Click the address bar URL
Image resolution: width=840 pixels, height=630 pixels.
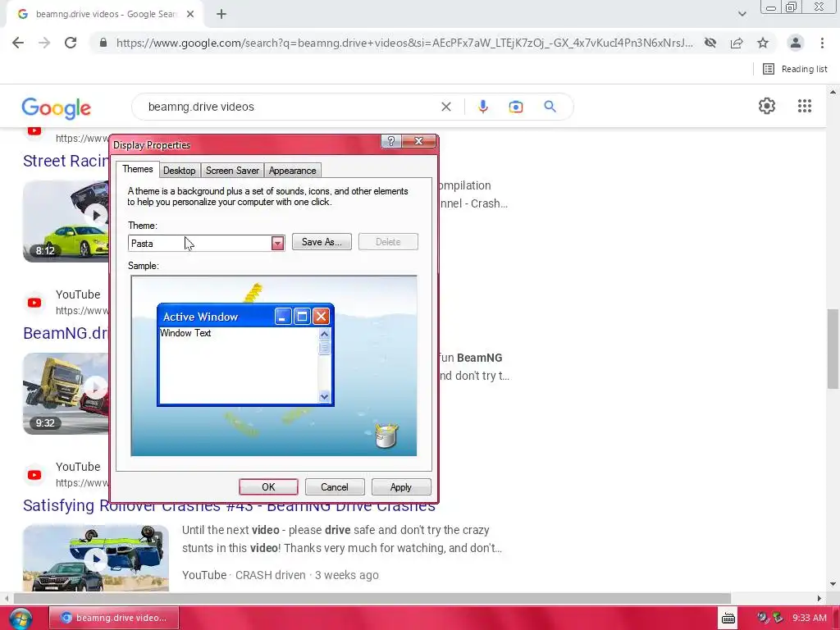404,43
